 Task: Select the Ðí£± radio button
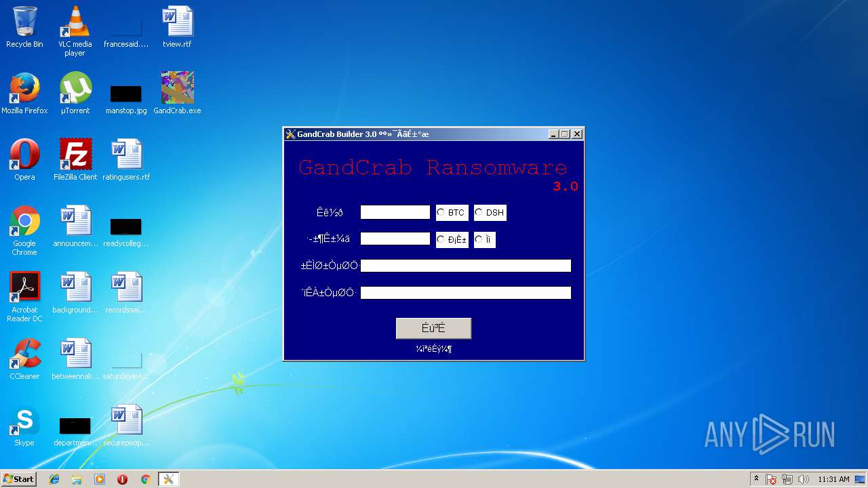pyautogui.click(x=441, y=239)
